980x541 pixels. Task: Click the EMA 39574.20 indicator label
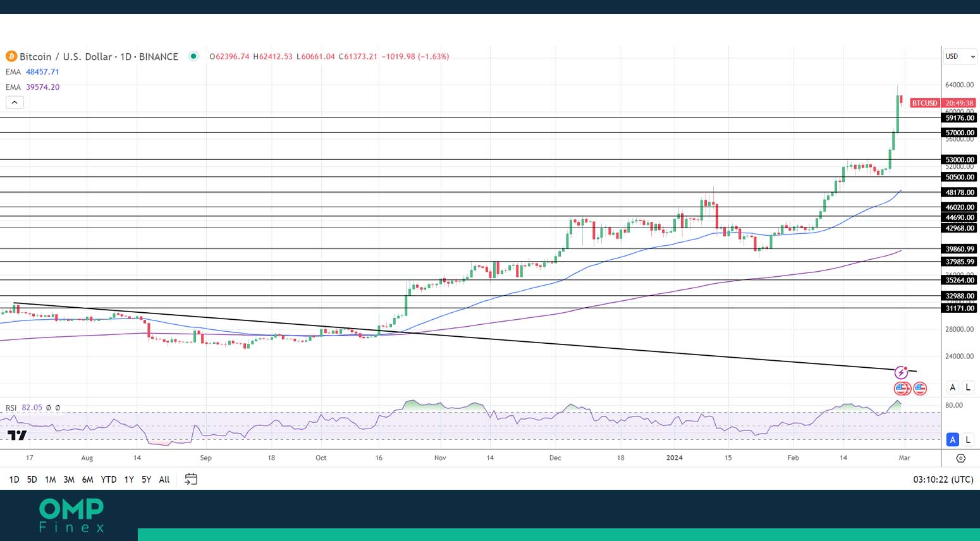pos(32,87)
